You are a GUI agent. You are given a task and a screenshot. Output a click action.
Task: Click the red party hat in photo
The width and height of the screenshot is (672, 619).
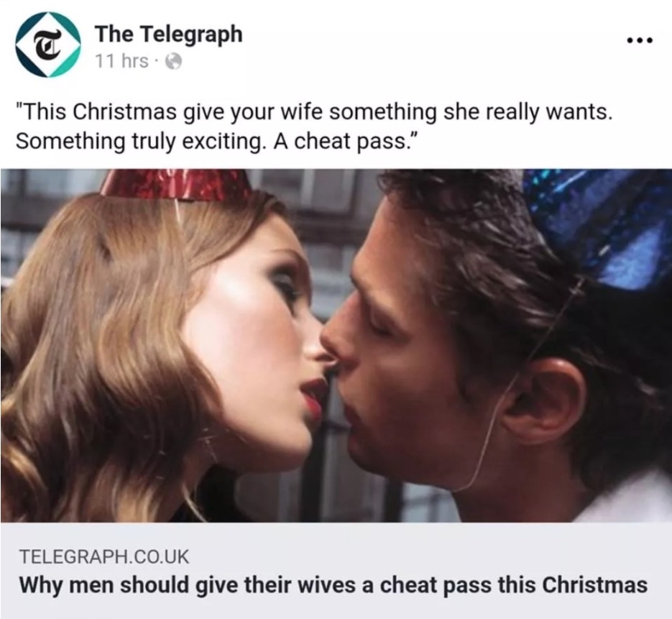point(175,184)
